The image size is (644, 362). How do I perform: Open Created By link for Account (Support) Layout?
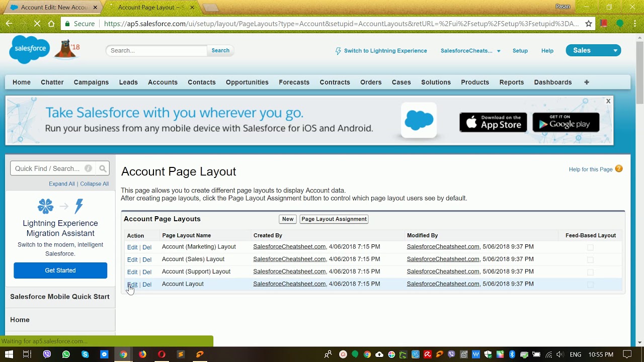click(x=289, y=271)
